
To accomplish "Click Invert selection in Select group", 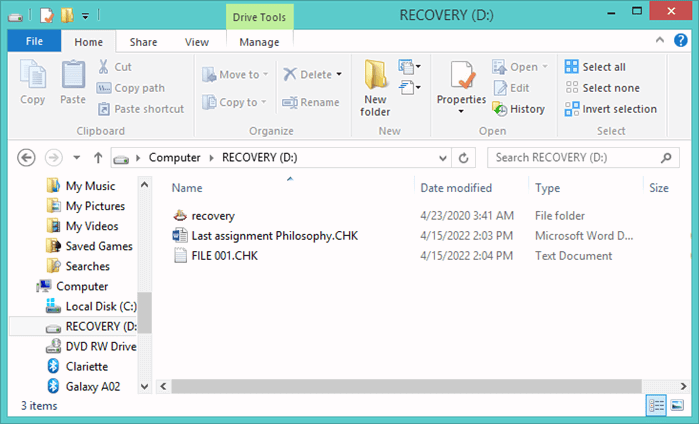I will click(x=611, y=109).
